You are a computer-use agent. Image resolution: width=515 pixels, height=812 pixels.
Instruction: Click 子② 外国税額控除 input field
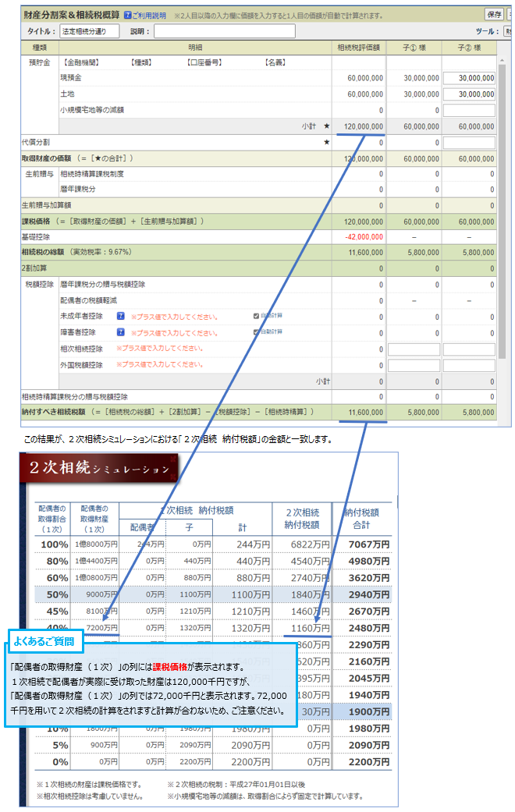tap(469, 365)
